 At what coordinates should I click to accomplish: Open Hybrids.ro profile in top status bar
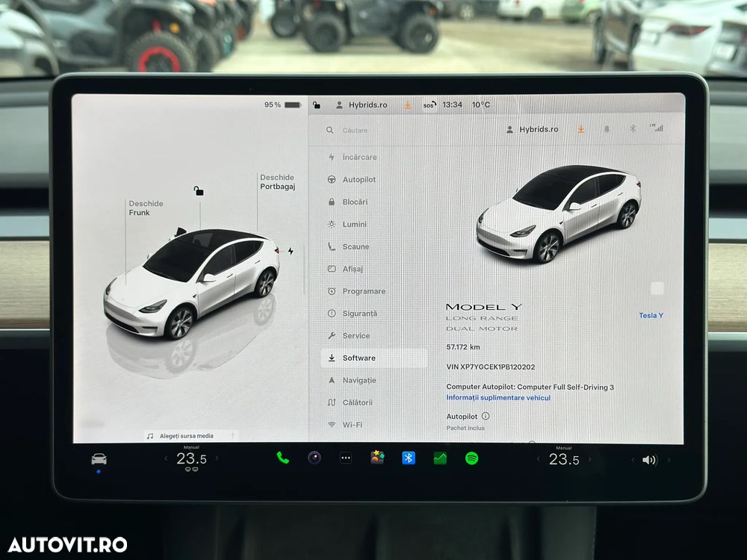click(x=362, y=105)
